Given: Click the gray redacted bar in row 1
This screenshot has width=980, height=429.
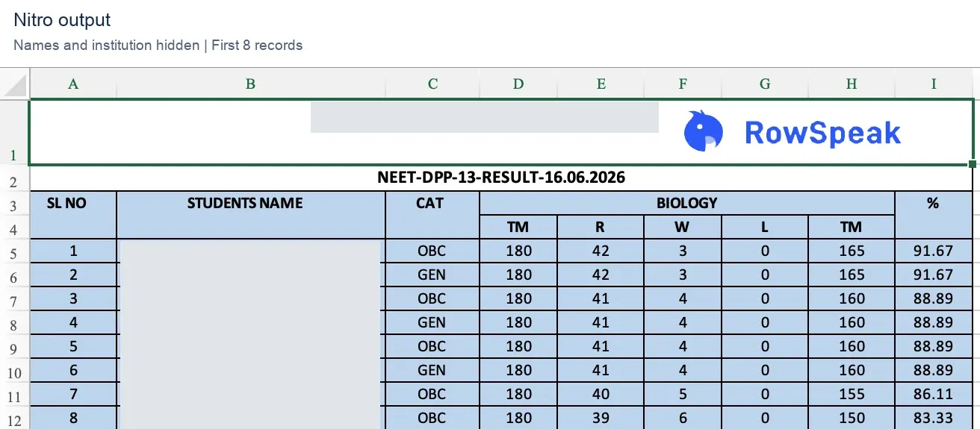Looking at the screenshot, I should 485,117.
